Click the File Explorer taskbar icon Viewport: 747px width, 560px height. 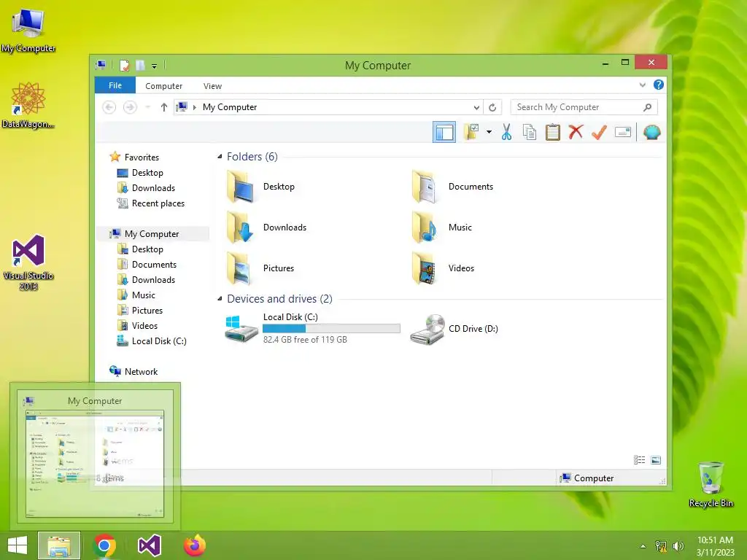pyautogui.click(x=59, y=545)
